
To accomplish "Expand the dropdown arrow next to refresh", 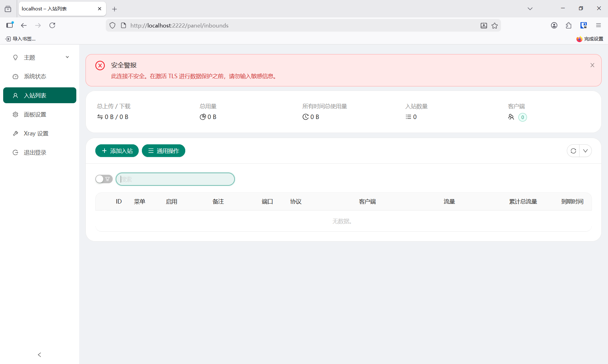I will tap(586, 151).
